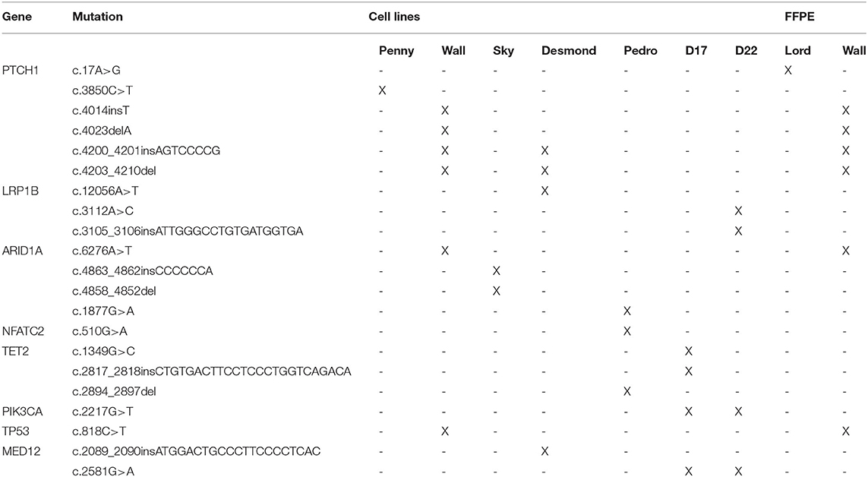Click the X in c.2217G>T D17 cell
Viewport: 868px width, 477px height.
pyautogui.click(x=689, y=412)
